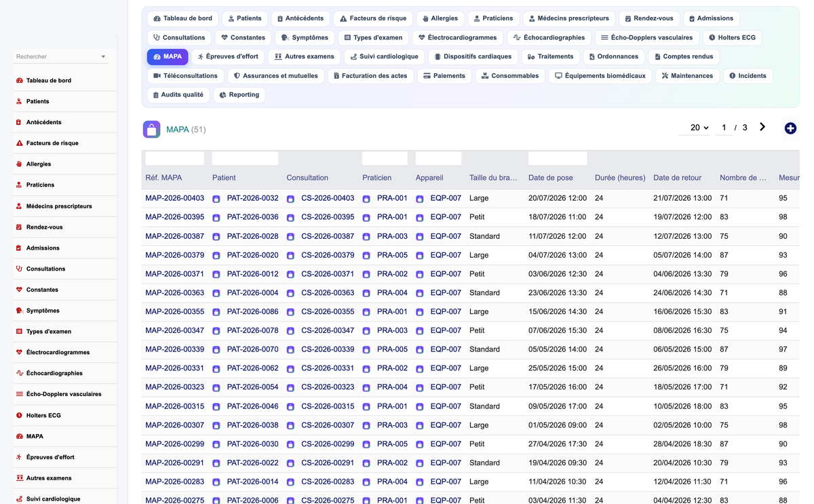Screen dimensions: 814x504
Task: Open record MAP-2026-00299
Action: click(174, 444)
